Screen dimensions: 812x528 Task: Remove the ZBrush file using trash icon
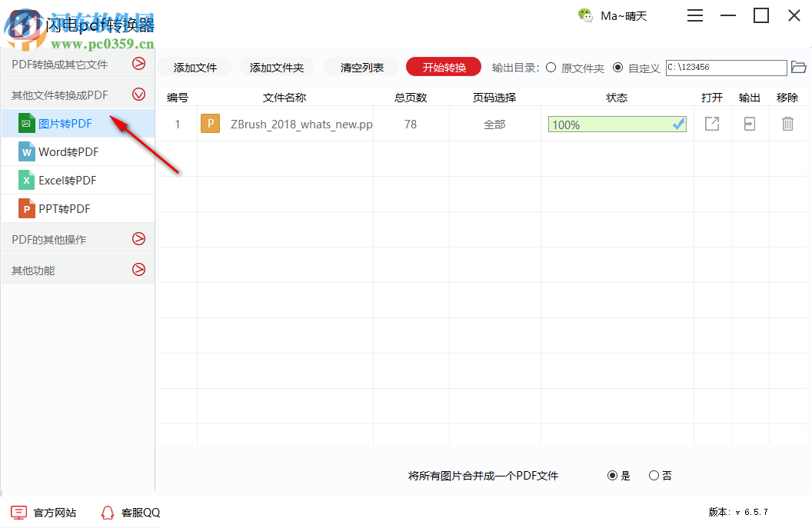(x=787, y=123)
